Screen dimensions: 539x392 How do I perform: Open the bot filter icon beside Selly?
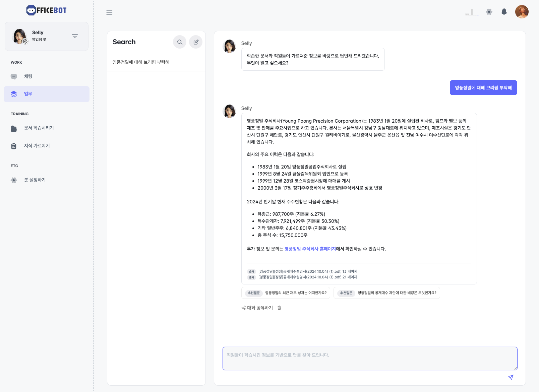click(75, 36)
